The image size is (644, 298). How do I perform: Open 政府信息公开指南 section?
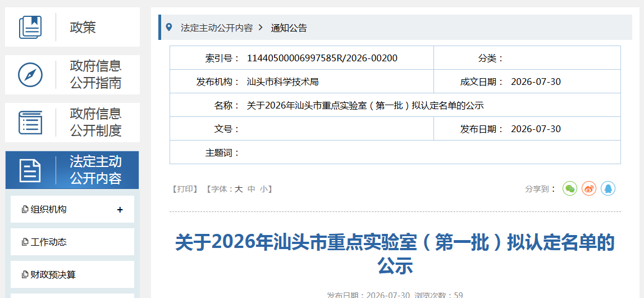pyautogui.click(x=72, y=75)
